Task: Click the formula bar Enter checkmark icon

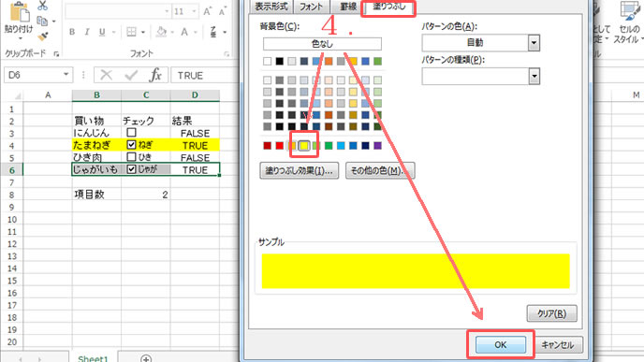Action: [131, 75]
